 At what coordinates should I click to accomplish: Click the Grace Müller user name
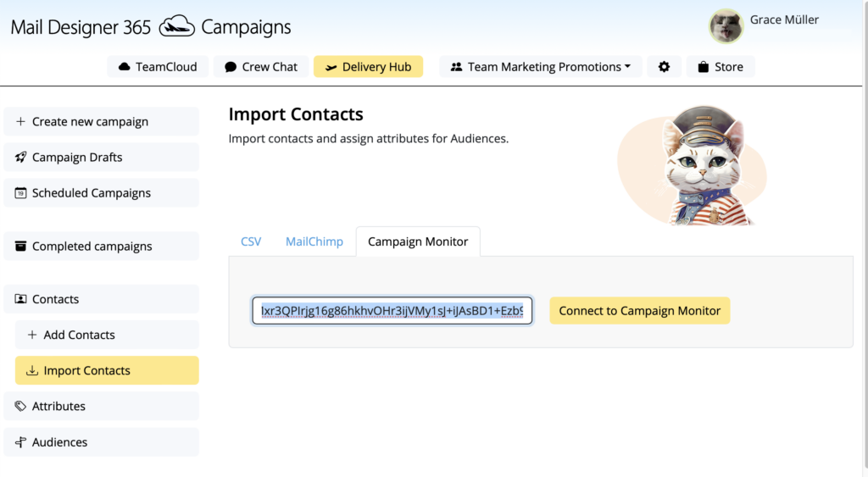[x=784, y=19]
